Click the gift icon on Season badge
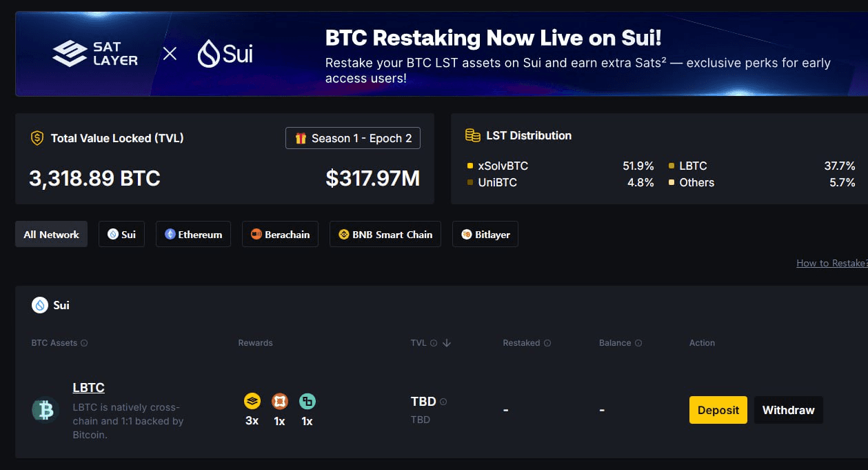The height and width of the screenshot is (470, 868). click(301, 138)
